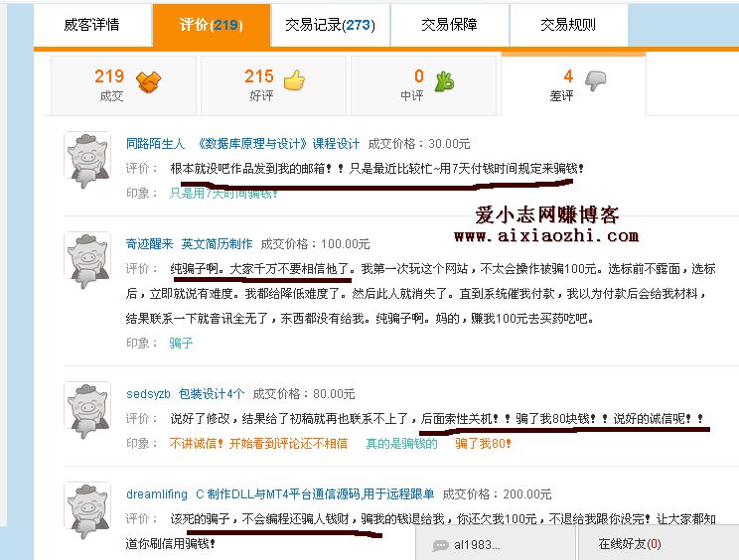Switch to the 威客详情 tab

(x=92, y=25)
